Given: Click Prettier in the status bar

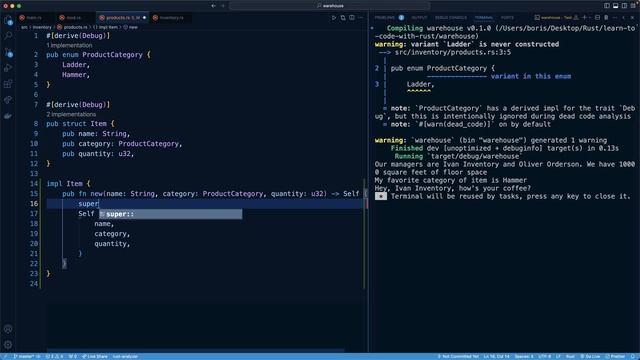Looking at the screenshot, I should tap(615, 356).
